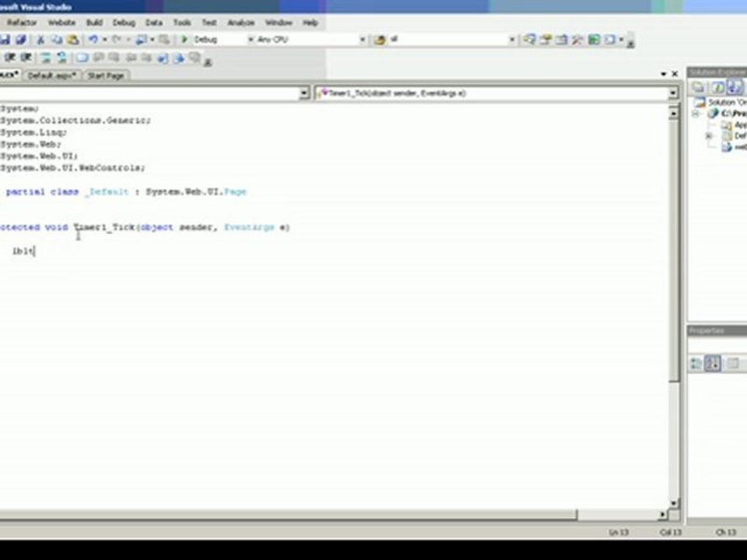Open the Undo history dropdown arrow
This screenshot has height=560, width=747.
click(x=104, y=40)
